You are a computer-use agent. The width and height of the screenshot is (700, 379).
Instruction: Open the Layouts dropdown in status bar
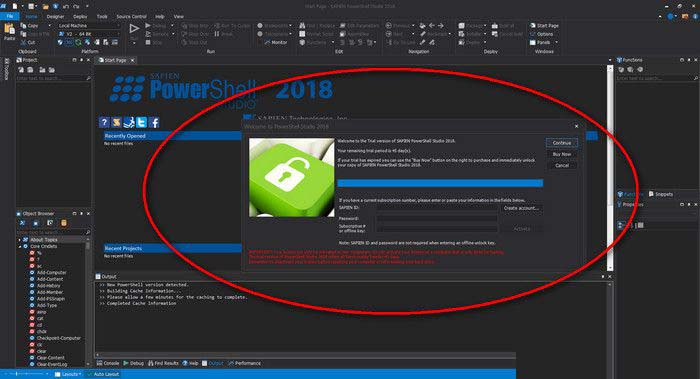coord(68,374)
